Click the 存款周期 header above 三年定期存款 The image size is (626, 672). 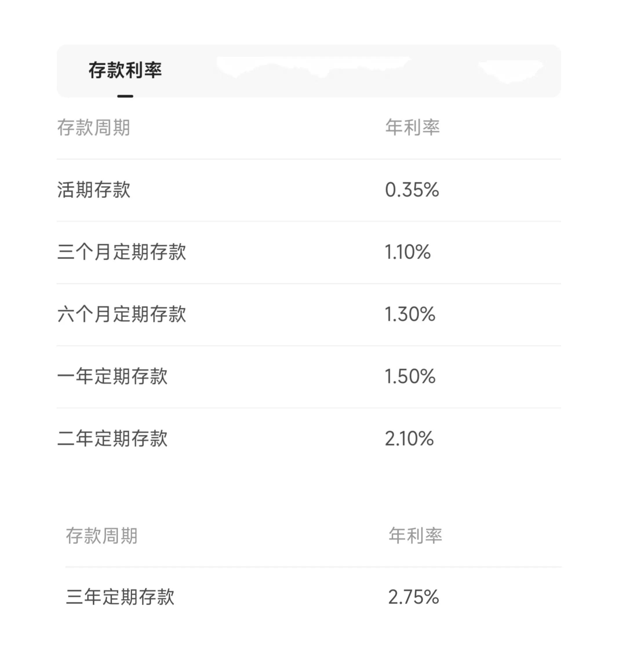pos(102,536)
